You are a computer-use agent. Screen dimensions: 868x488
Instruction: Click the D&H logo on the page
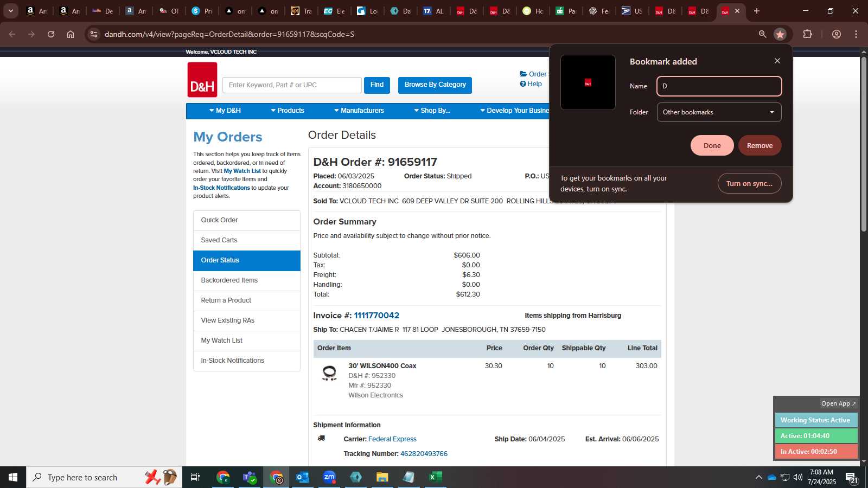(x=202, y=80)
